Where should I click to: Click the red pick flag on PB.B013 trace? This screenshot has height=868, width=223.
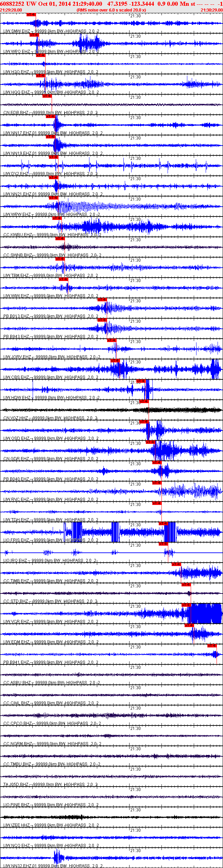[x=102, y=300]
